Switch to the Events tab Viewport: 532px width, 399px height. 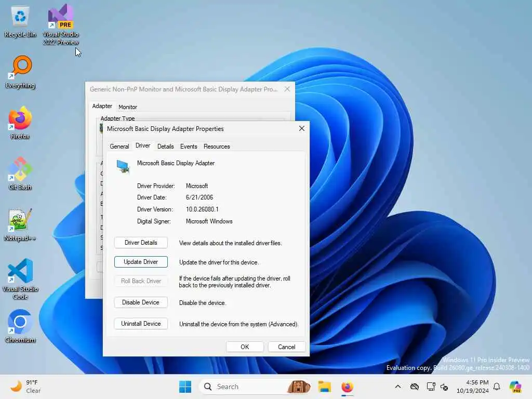point(189,146)
